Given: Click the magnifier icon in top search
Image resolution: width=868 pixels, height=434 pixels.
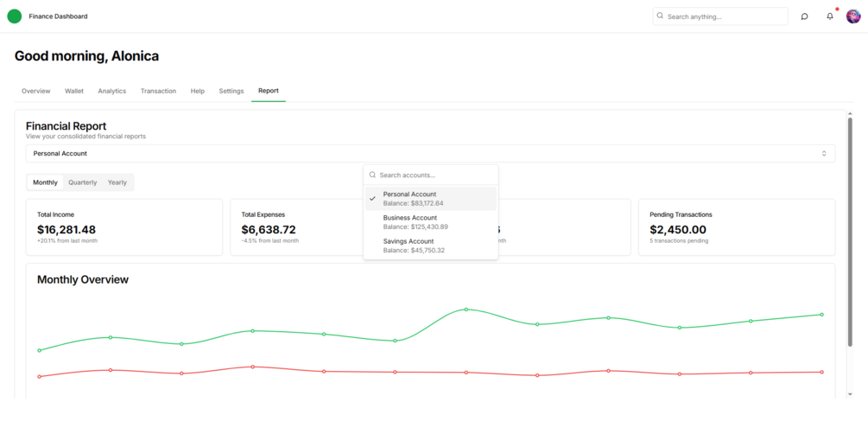Looking at the screenshot, I should pyautogui.click(x=660, y=16).
